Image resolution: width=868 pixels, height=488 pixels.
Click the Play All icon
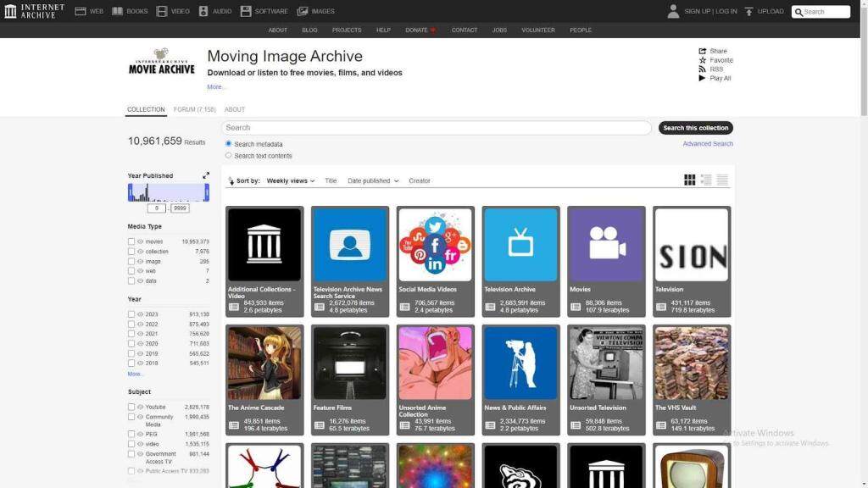(703, 78)
